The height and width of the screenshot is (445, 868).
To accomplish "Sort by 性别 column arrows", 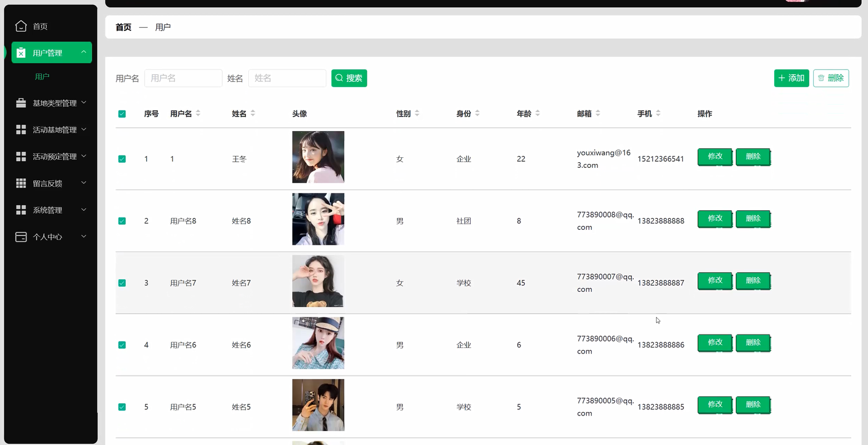I will coord(417,113).
